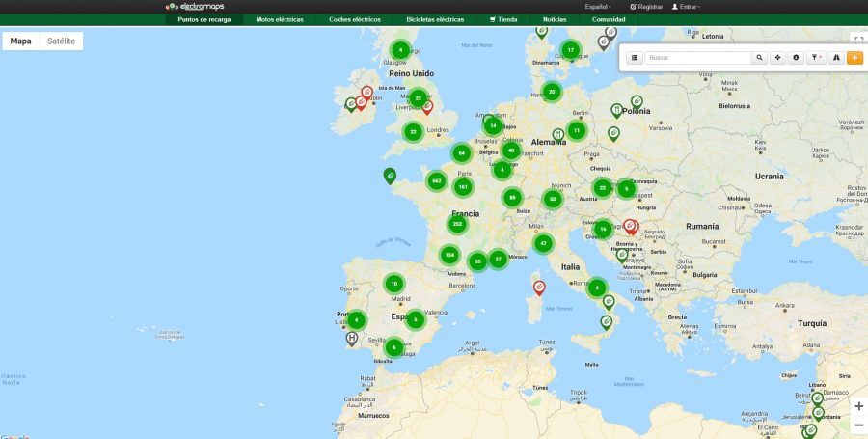Expand the 252 cluster in central France

coord(457,224)
